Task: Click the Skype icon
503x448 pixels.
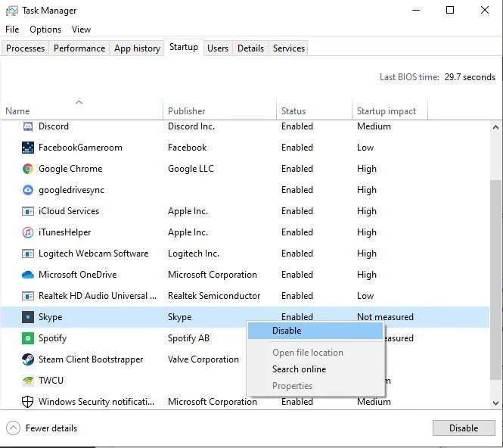Action: click(28, 317)
